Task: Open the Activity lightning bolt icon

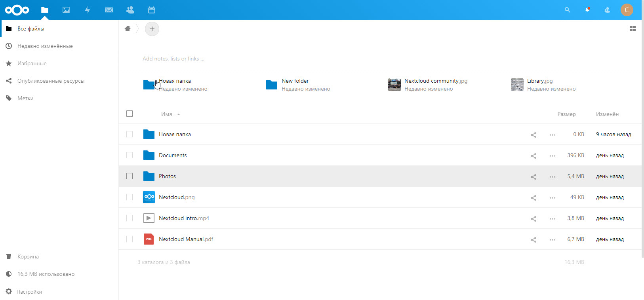Action: [x=88, y=10]
